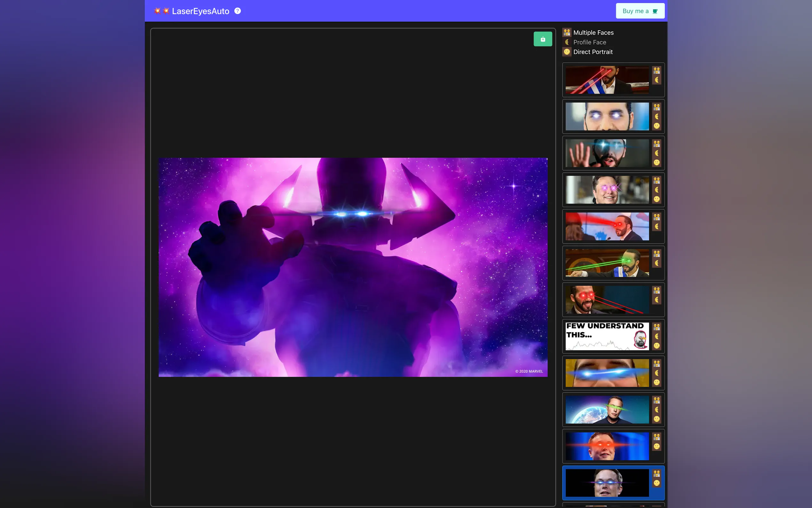Toggle the Profile Face filter label
This screenshot has height=508, width=812.
pos(589,42)
